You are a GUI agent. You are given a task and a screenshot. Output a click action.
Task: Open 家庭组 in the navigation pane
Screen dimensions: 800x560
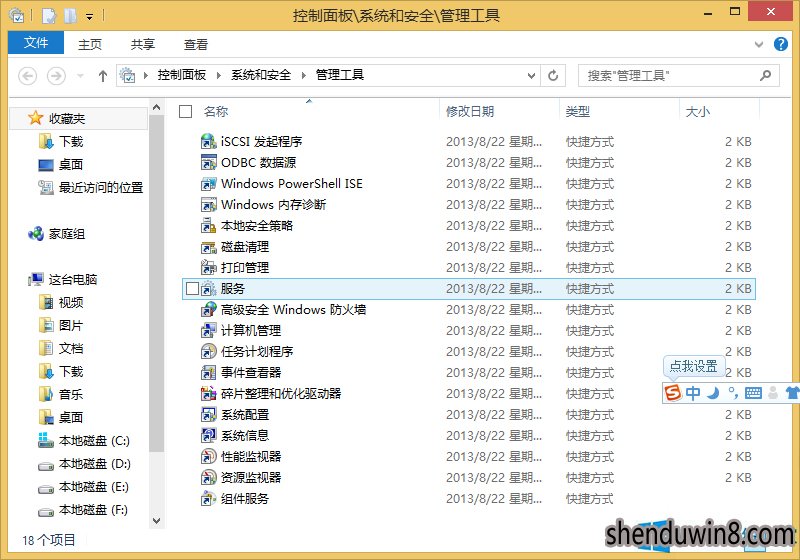(66, 234)
